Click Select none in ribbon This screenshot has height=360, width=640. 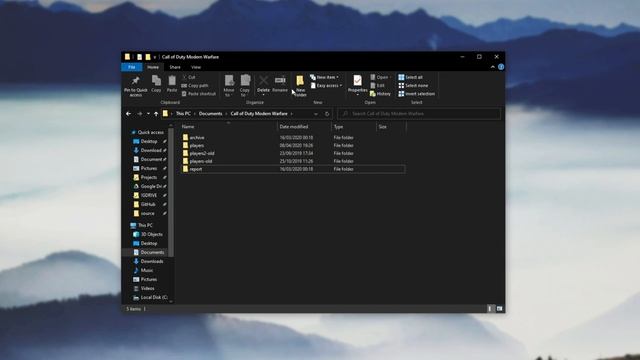point(413,85)
